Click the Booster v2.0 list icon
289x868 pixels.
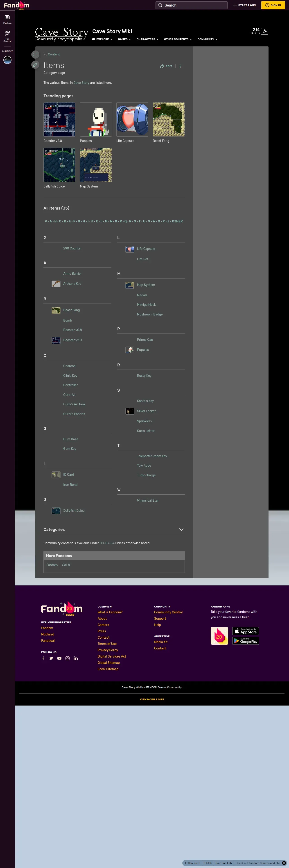point(56,340)
